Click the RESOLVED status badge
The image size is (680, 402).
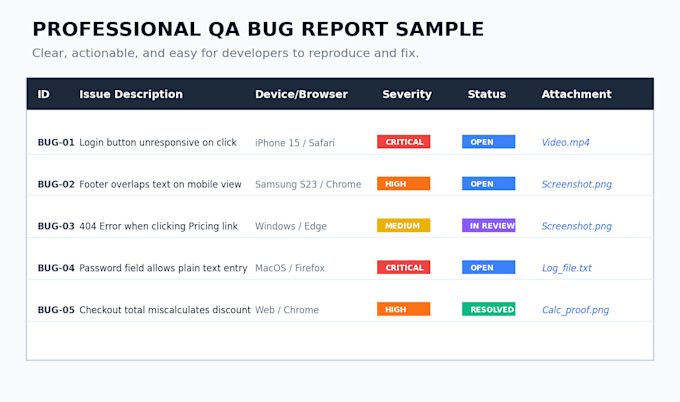point(489,309)
